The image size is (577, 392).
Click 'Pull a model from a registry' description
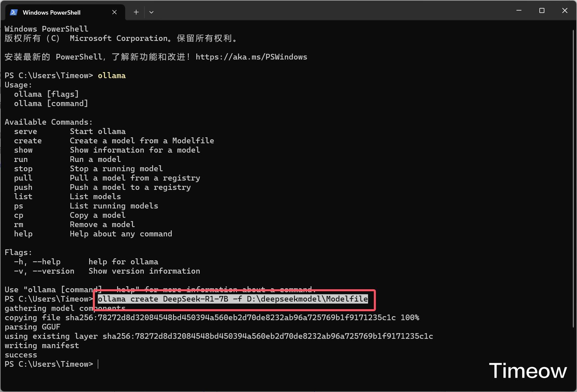tap(135, 178)
